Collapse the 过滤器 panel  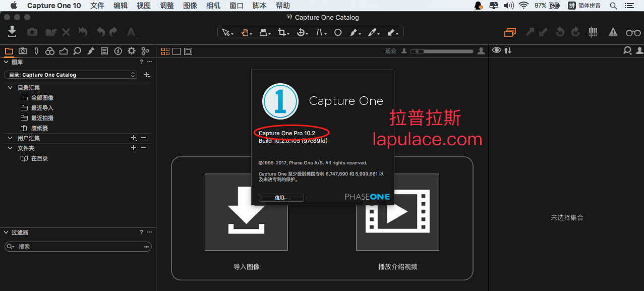6,232
